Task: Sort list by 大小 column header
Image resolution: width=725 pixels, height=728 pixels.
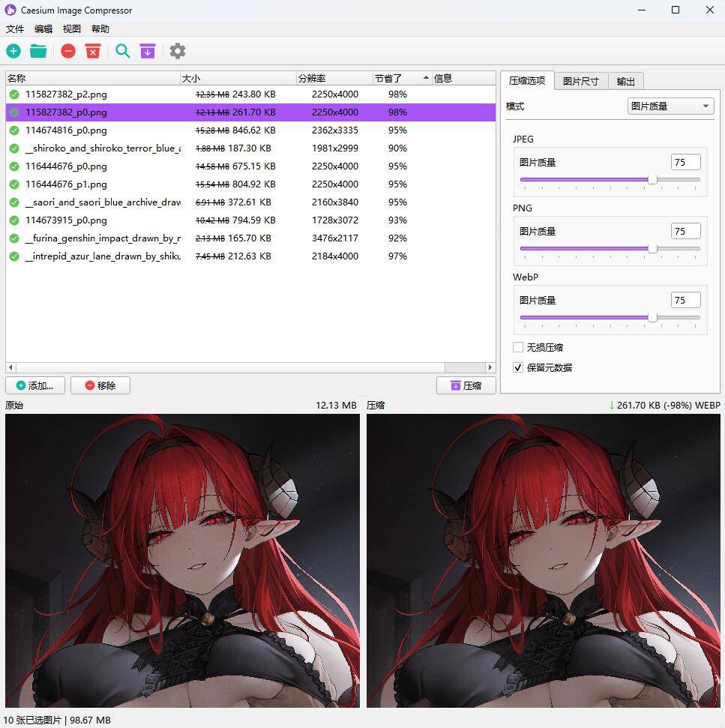Action: (238, 79)
